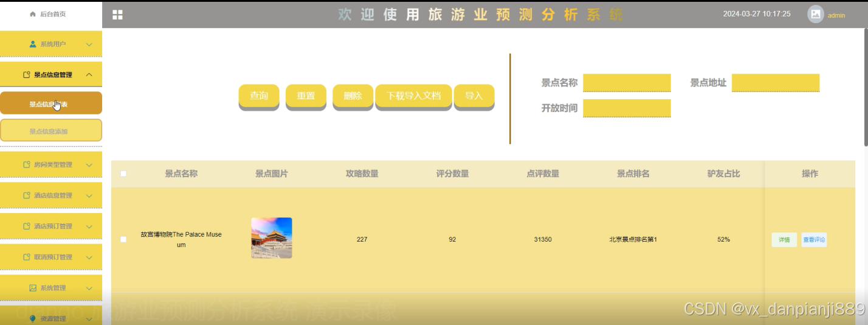
Task: Expand the 系统用户 menu chevron
Action: coord(89,44)
